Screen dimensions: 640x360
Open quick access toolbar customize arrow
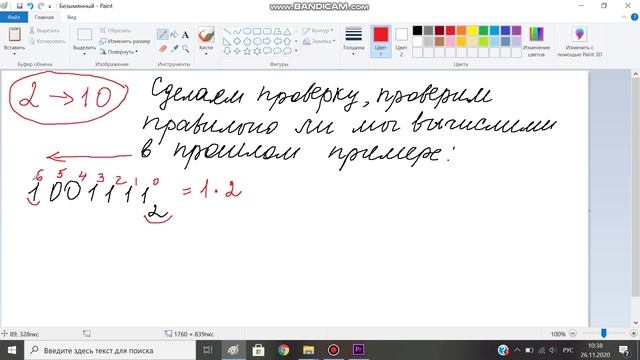click(50, 7)
